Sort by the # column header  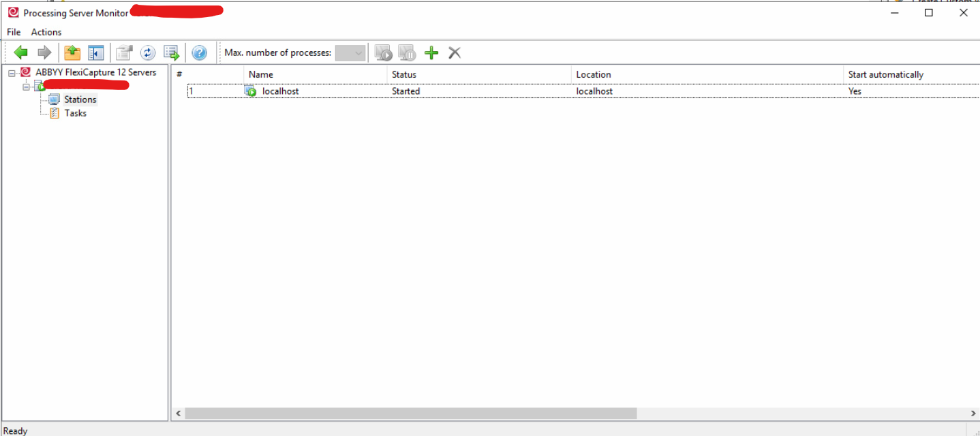207,74
